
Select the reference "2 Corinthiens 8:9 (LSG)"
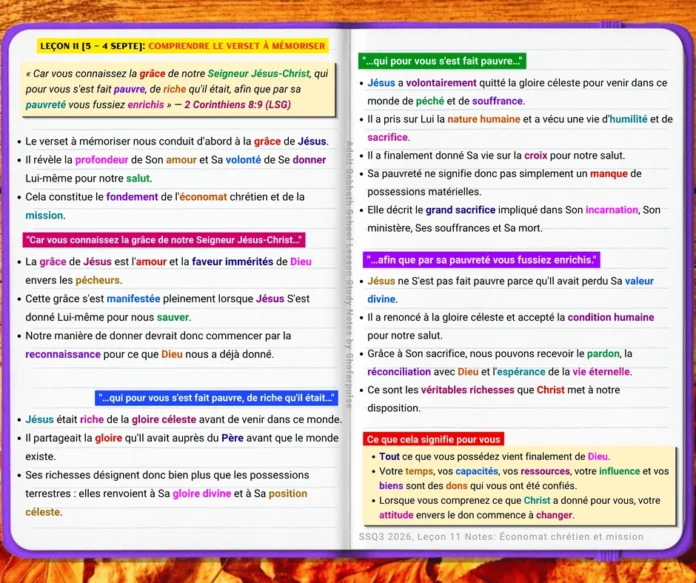(237, 105)
